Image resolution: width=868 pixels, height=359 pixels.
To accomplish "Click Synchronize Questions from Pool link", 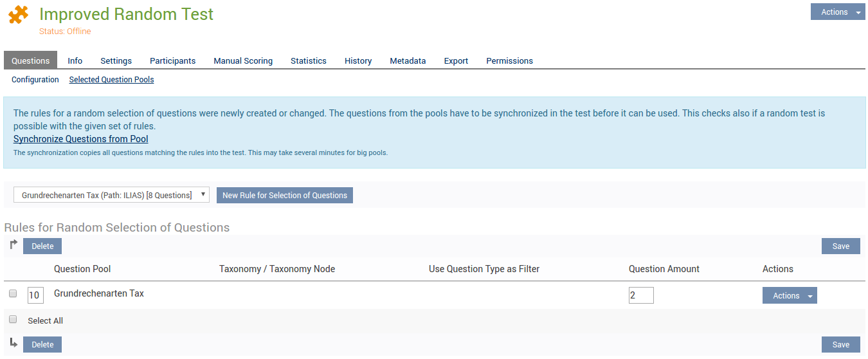I will pyautogui.click(x=81, y=139).
